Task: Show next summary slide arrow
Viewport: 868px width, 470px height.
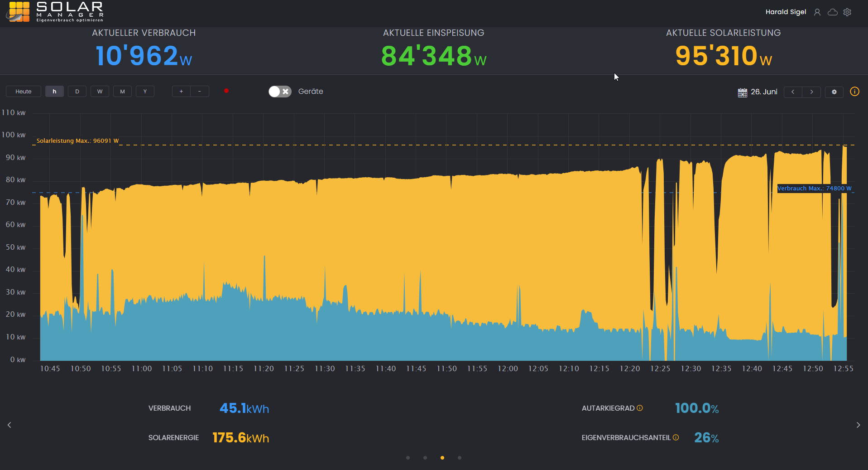Action: (858, 425)
